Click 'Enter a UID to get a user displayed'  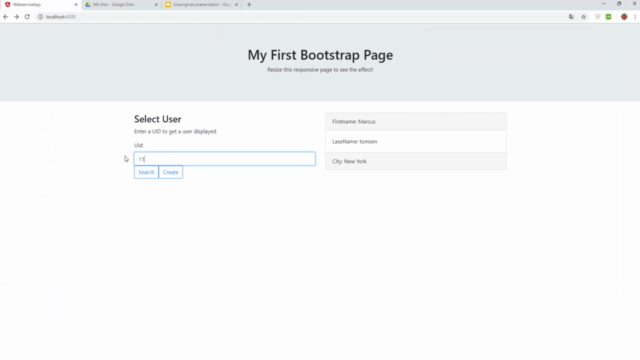coord(175,131)
